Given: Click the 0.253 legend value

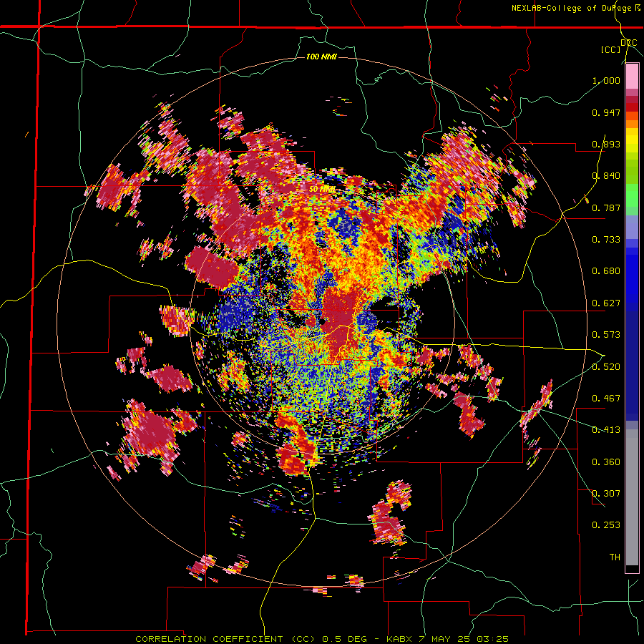Looking at the screenshot, I should click(x=606, y=525).
